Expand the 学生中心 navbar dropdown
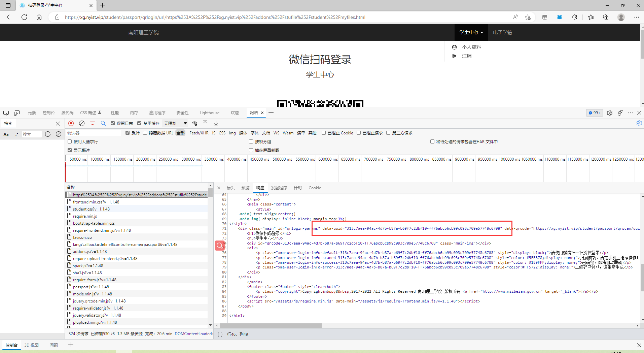This screenshot has height=353, width=644. click(471, 32)
